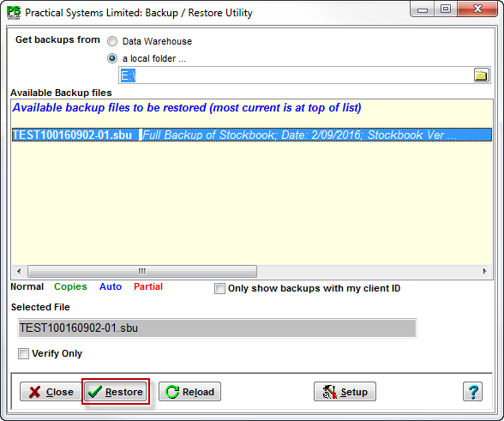Click the local folder path field
504x421 pixels.
point(296,75)
